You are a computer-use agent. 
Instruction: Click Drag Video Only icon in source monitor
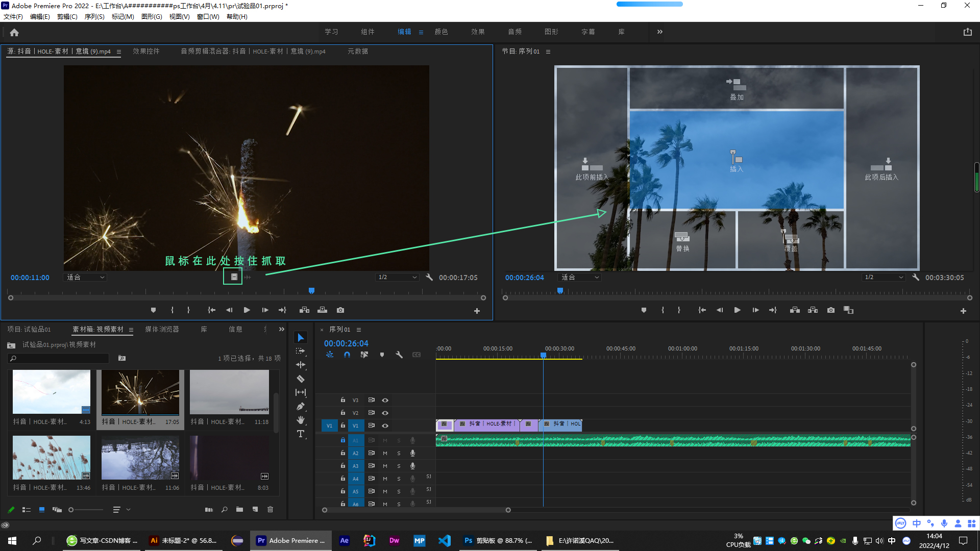point(234,277)
